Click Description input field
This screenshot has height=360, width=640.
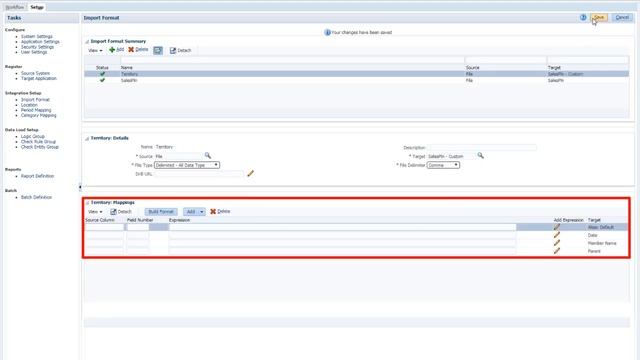(482, 147)
